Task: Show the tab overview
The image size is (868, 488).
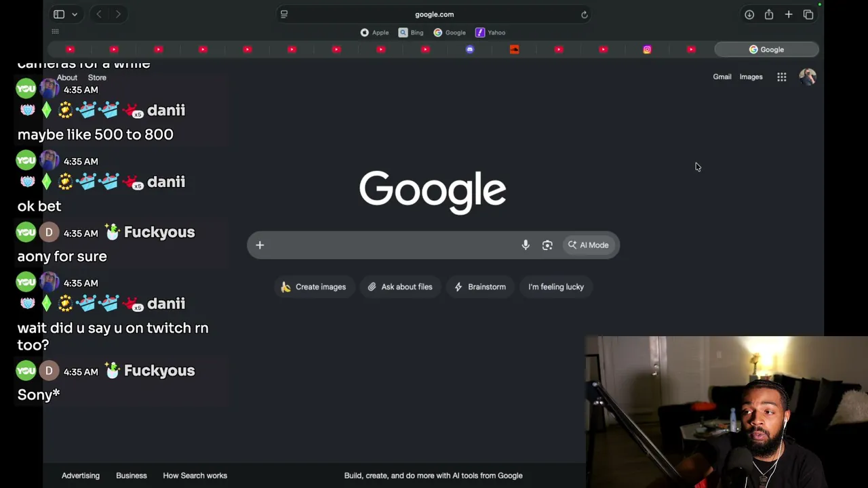Action: [808, 14]
